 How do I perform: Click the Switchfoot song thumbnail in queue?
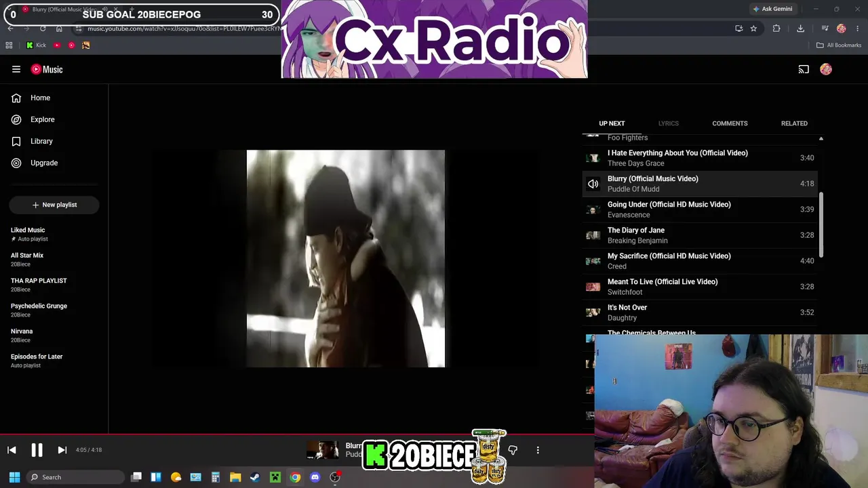(x=593, y=287)
